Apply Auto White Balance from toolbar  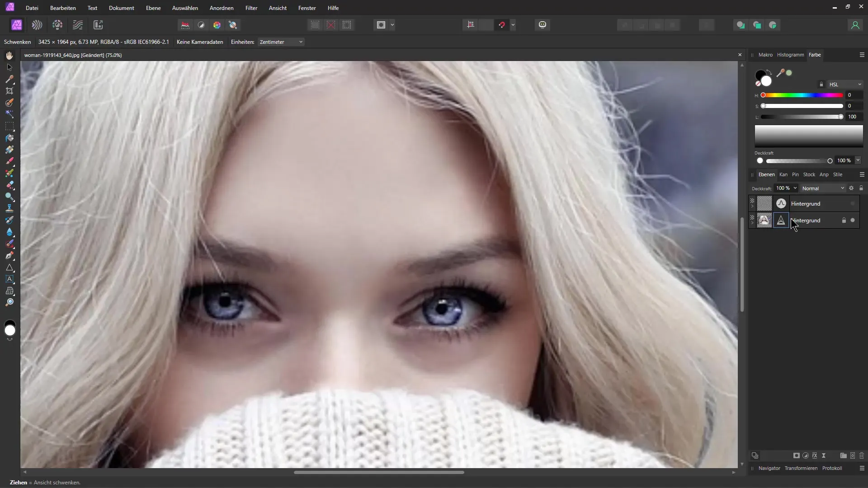pyautogui.click(x=233, y=25)
